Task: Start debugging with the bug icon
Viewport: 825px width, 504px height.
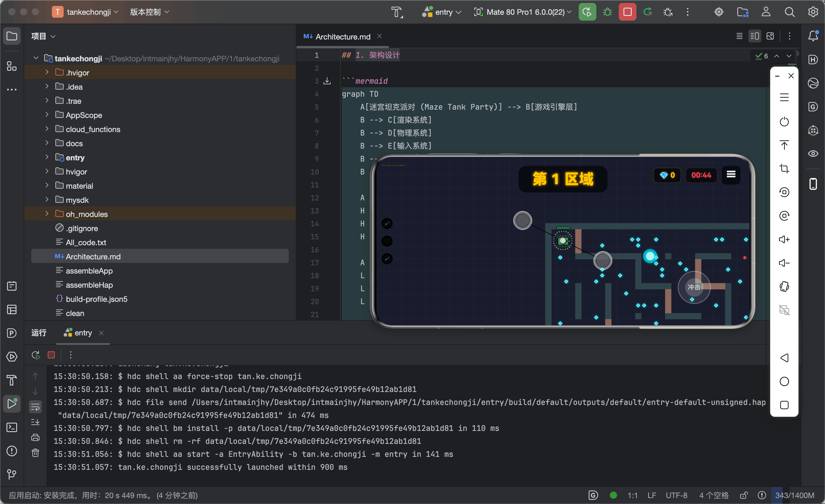Action: coord(607,12)
